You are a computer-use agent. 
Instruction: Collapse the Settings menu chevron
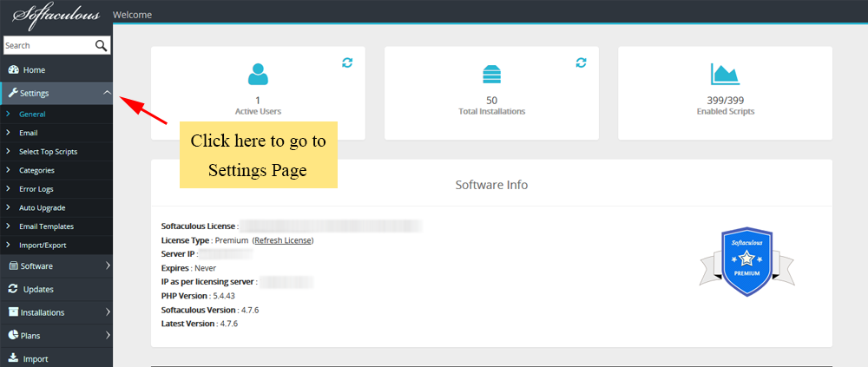tap(108, 93)
